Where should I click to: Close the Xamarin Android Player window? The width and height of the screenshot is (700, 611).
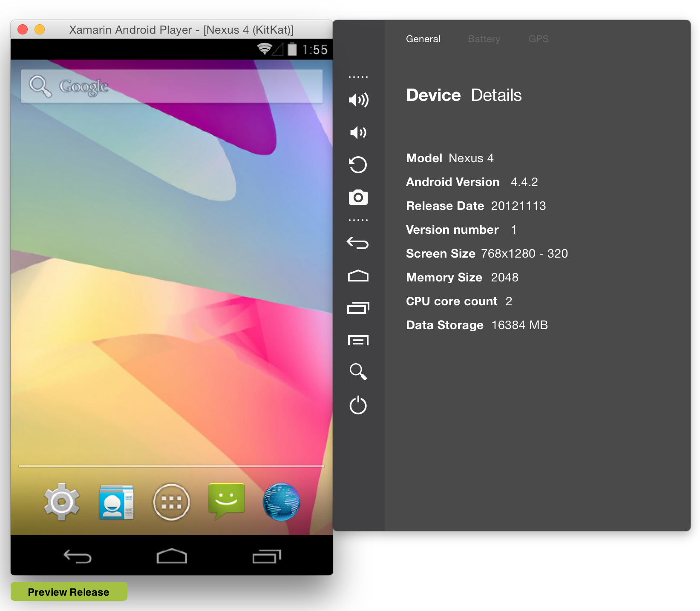click(23, 29)
